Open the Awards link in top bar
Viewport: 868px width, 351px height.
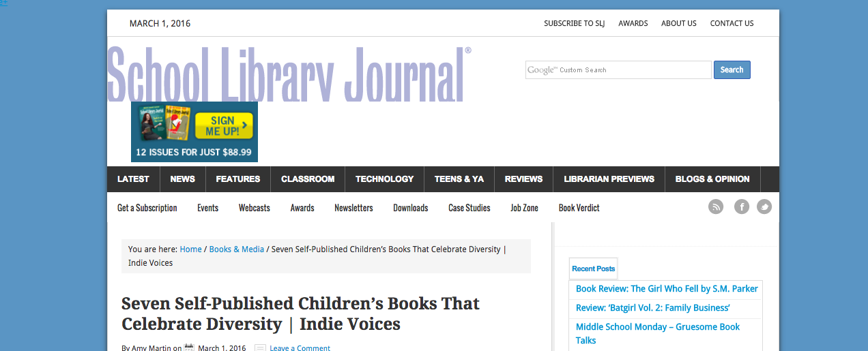(633, 23)
